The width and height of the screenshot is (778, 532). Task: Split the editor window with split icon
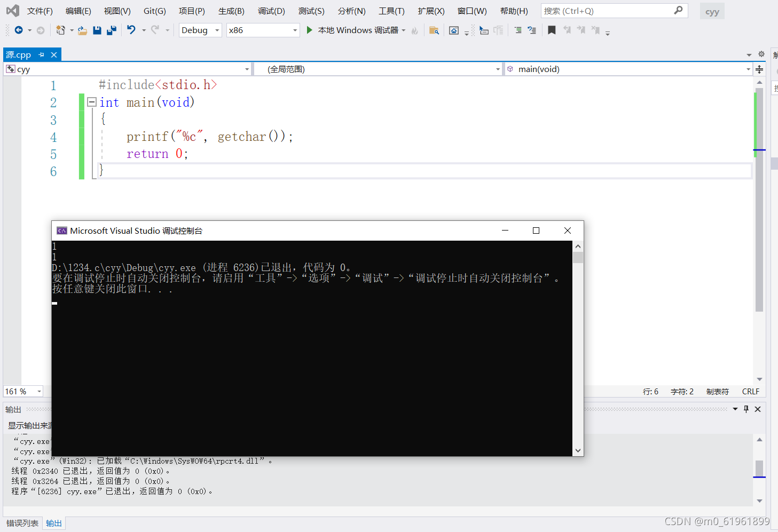click(759, 69)
